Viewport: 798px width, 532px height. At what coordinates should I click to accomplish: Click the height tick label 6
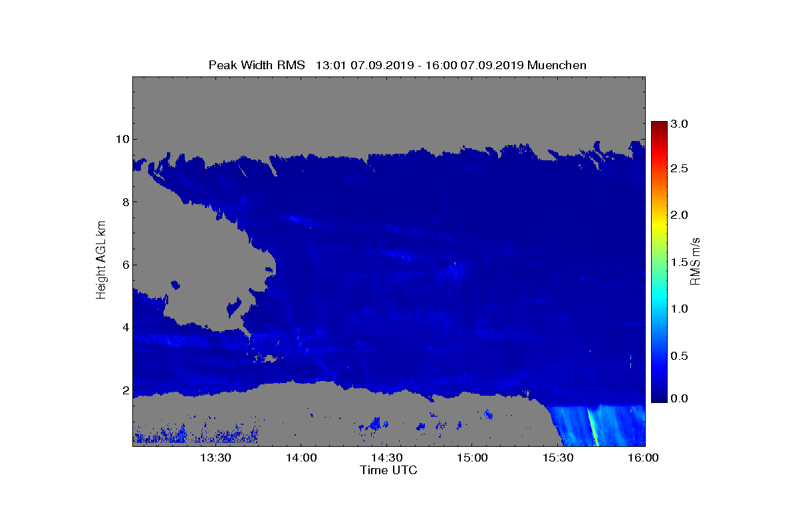(124, 265)
